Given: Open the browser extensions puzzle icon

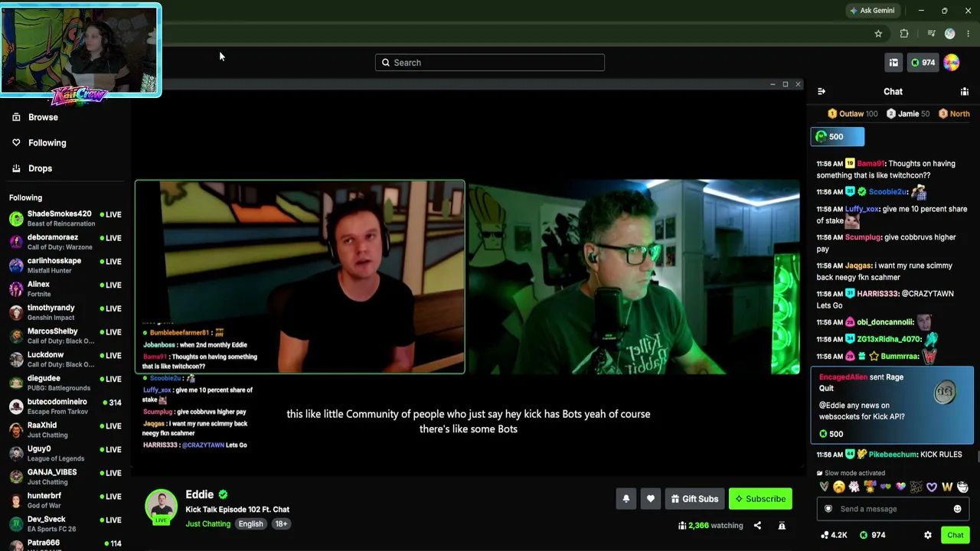Looking at the screenshot, I should (x=904, y=34).
